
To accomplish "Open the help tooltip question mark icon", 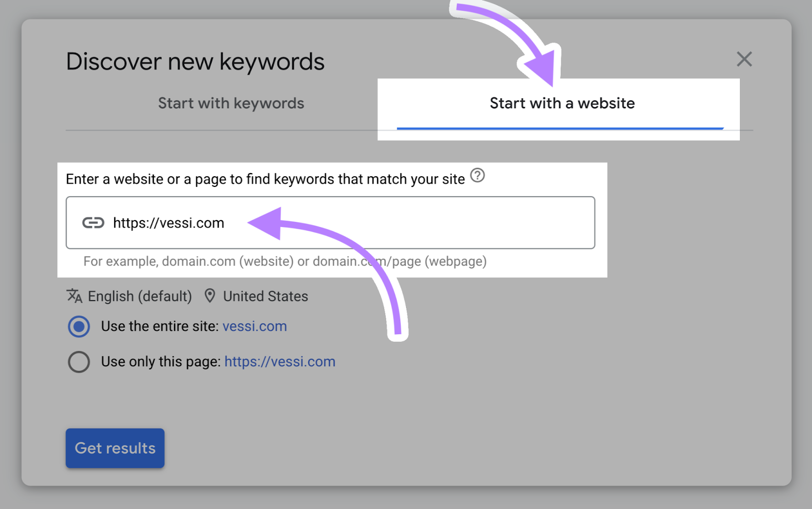I will coord(478,176).
